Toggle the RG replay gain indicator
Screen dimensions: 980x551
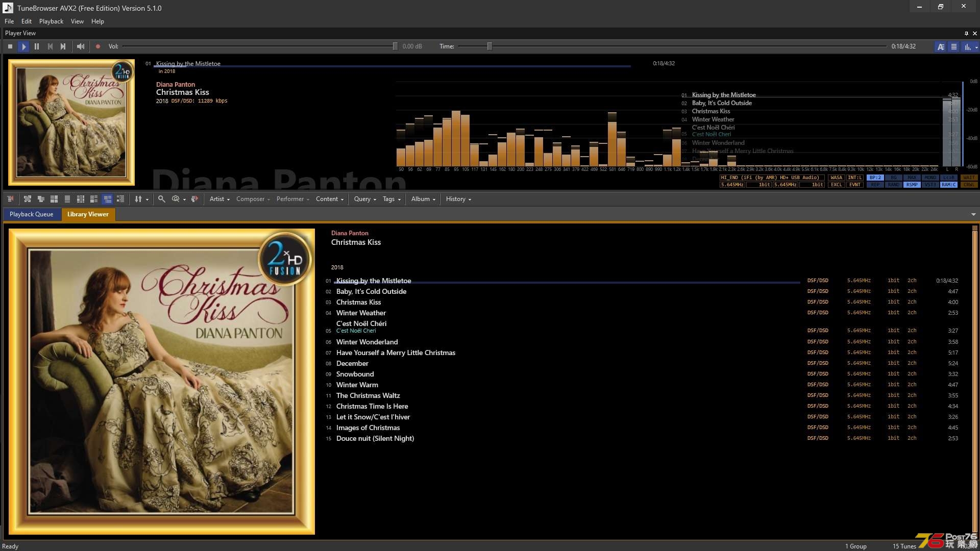[894, 178]
